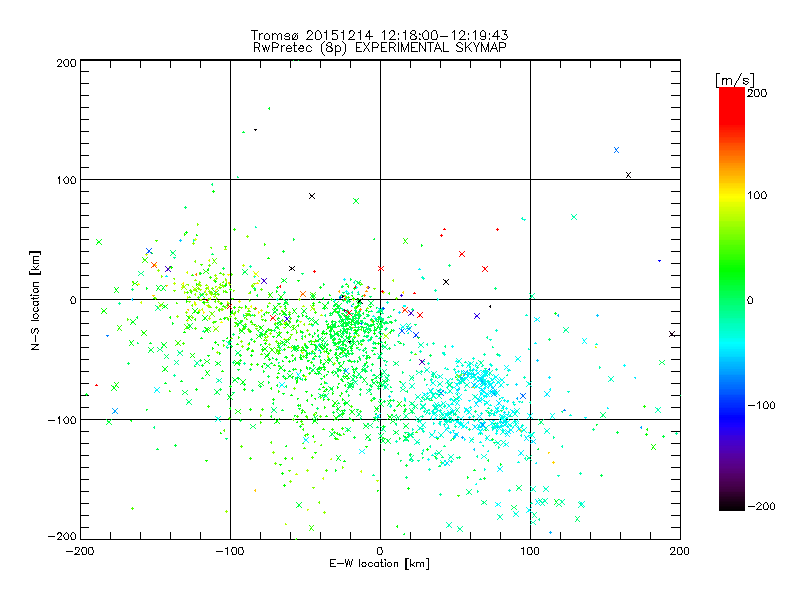
Task: Click the 'RwPretec (8p) EXPERIMENTAL SKYMAP' subtitle
Action: (x=380, y=48)
